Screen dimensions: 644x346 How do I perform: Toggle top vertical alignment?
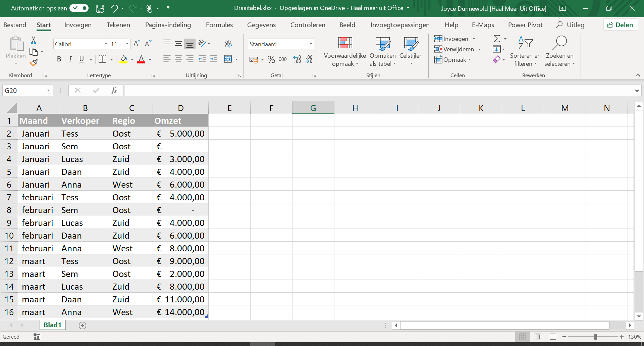point(167,42)
